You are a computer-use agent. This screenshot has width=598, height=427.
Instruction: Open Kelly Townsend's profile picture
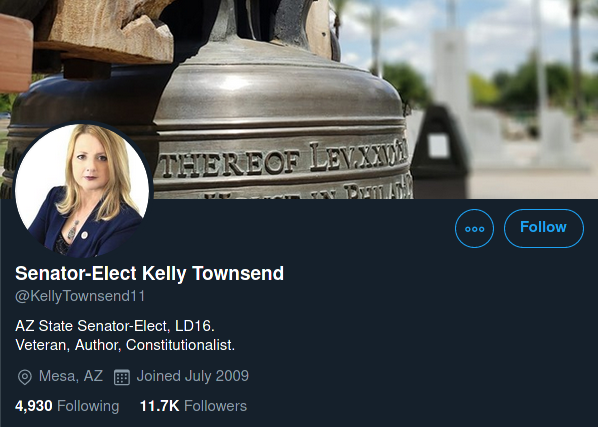[x=82, y=190]
